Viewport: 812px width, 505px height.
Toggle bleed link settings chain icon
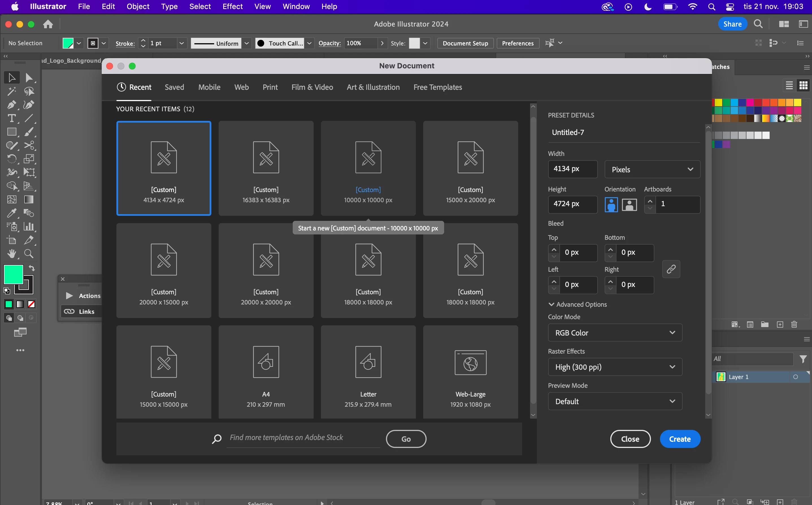(671, 269)
